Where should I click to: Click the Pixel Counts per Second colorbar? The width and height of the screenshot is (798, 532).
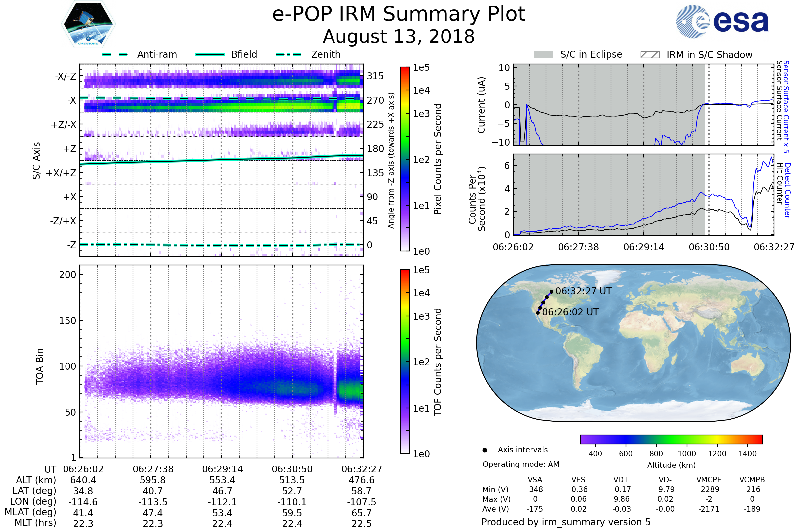point(405,159)
